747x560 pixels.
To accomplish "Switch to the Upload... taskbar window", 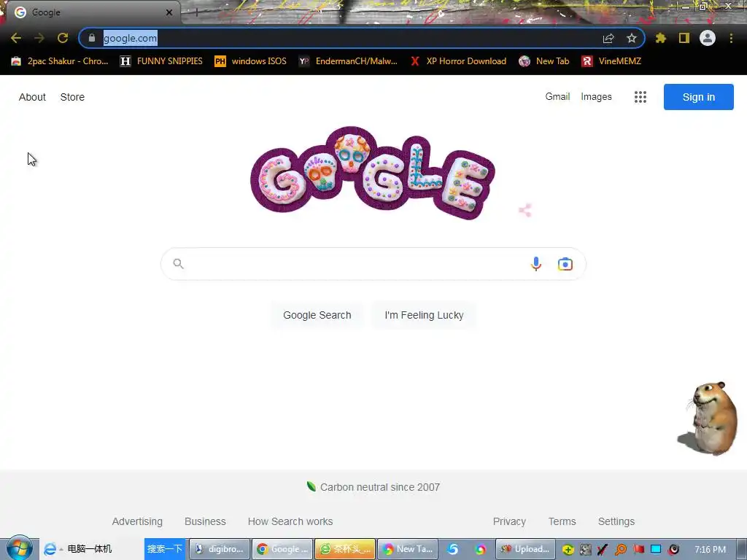I will click(x=525, y=549).
